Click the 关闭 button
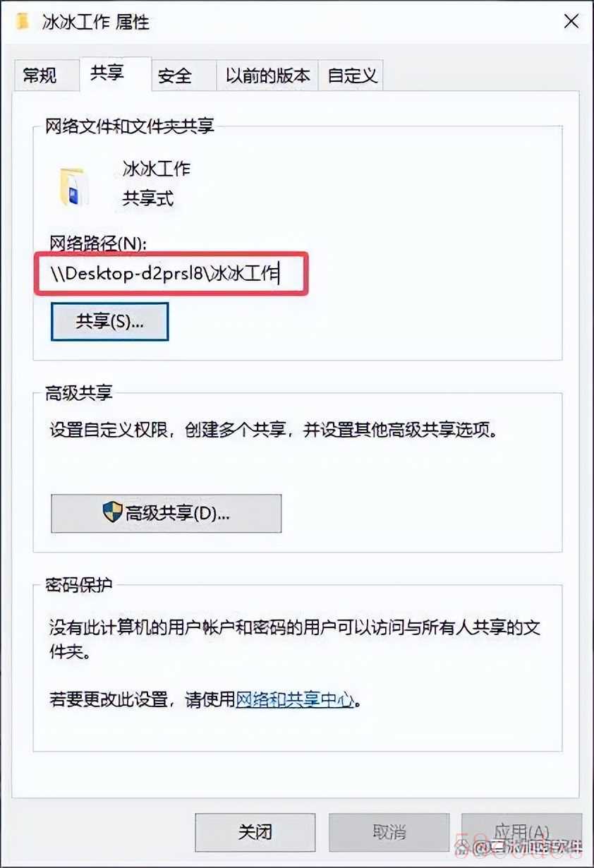 pos(255,833)
